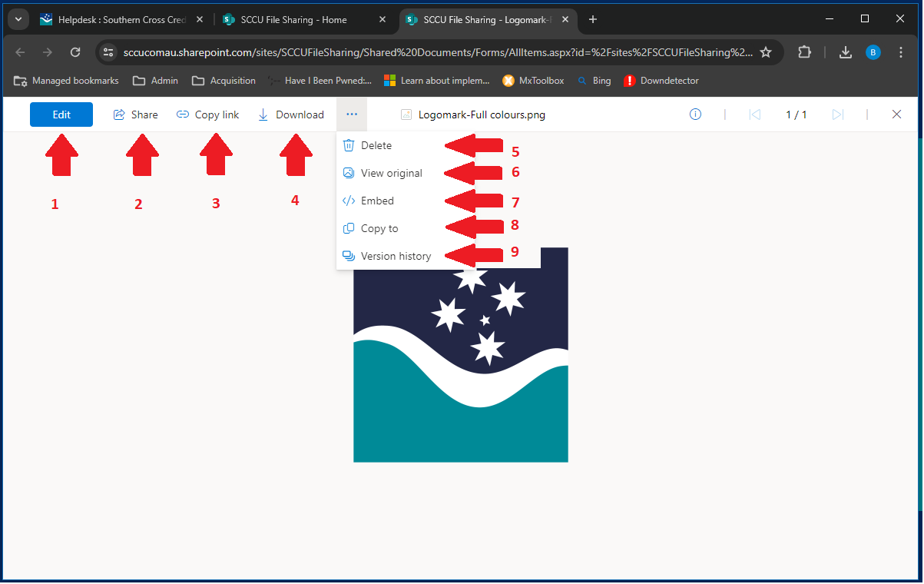Maximize the Chrome window

click(865, 18)
